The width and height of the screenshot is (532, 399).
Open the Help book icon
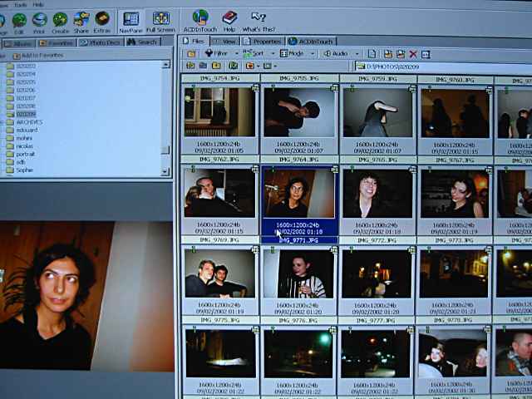point(229,21)
